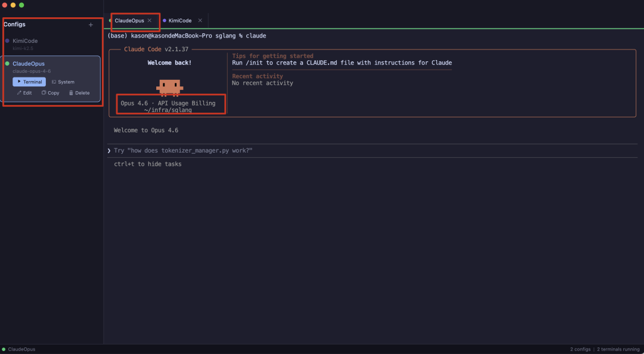Click the 'Welcome back!' text
Screen dimensions: 644x354
click(169, 63)
